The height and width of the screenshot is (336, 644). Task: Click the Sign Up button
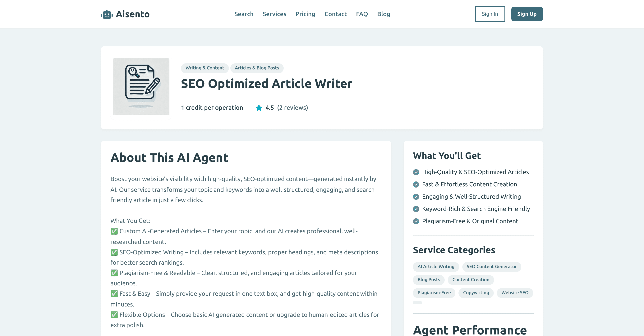pyautogui.click(x=527, y=14)
